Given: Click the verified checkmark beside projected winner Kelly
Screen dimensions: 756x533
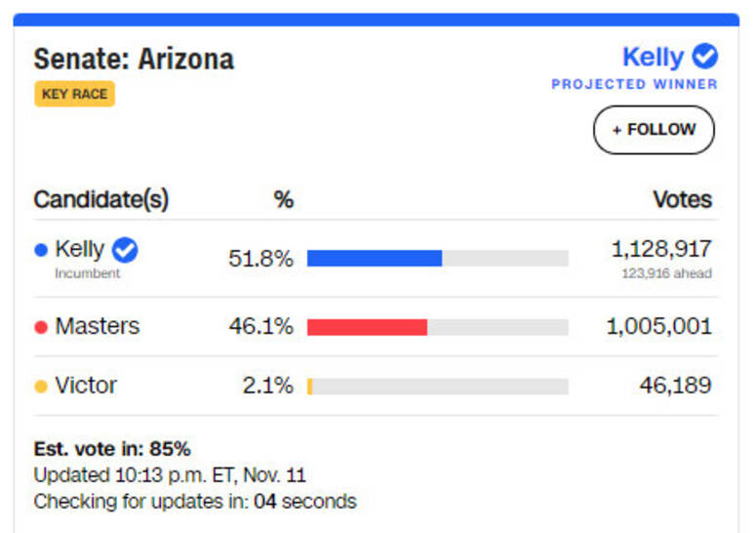Looking at the screenshot, I should tap(704, 57).
